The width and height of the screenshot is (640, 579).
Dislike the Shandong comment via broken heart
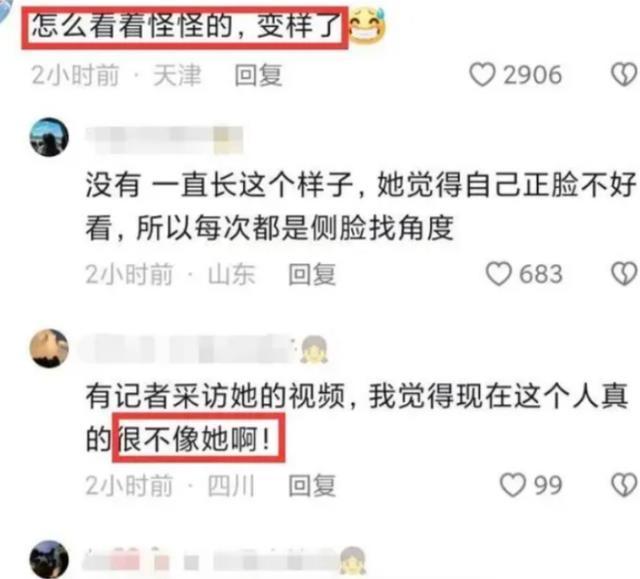[x=624, y=273]
